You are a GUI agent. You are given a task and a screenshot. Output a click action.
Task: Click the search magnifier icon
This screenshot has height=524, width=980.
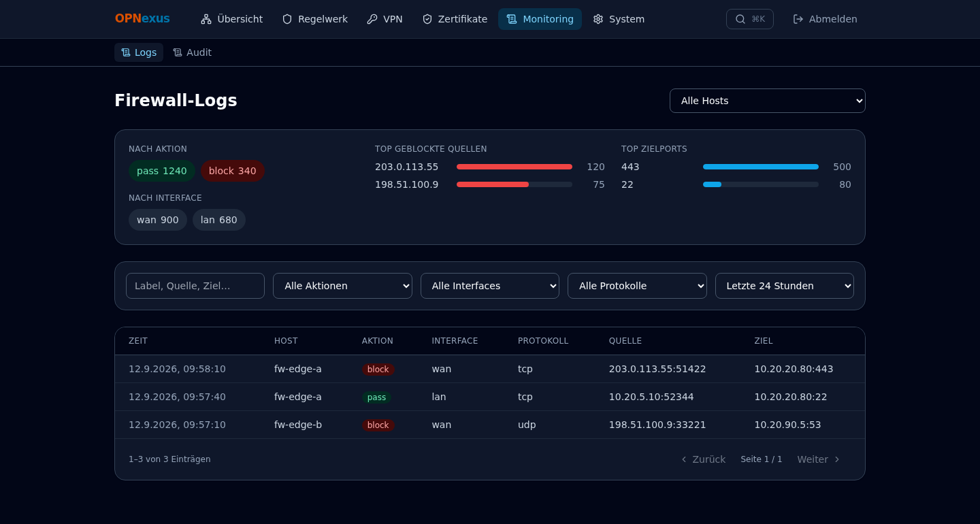pos(740,19)
